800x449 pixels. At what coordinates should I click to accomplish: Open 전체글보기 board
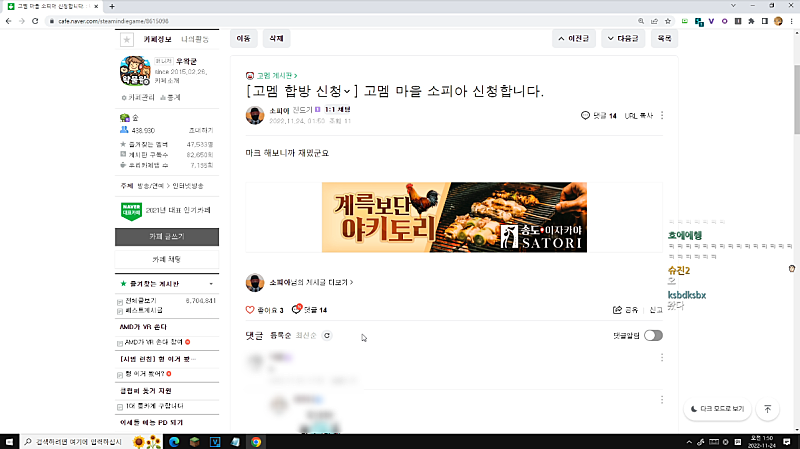click(141, 301)
